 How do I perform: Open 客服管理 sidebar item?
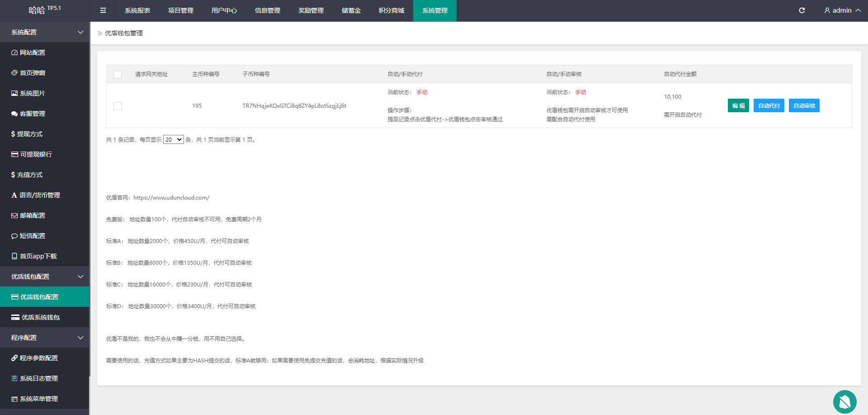click(x=33, y=114)
